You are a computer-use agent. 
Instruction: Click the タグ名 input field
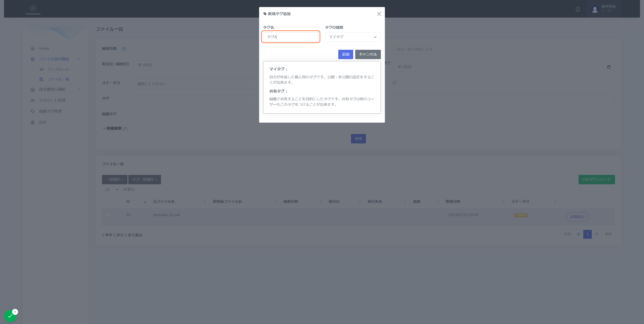[291, 37]
